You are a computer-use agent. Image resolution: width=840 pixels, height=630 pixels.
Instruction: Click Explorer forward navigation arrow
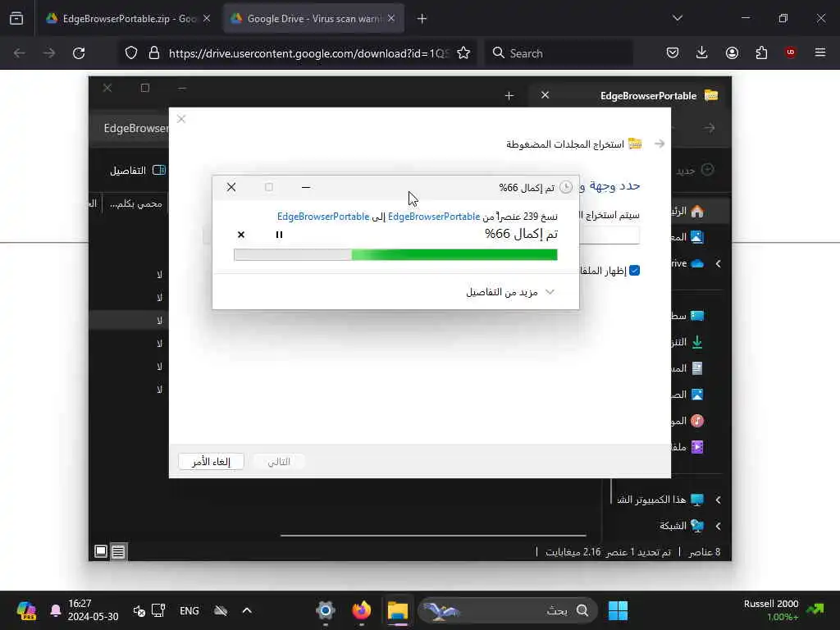tap(710, 128)
